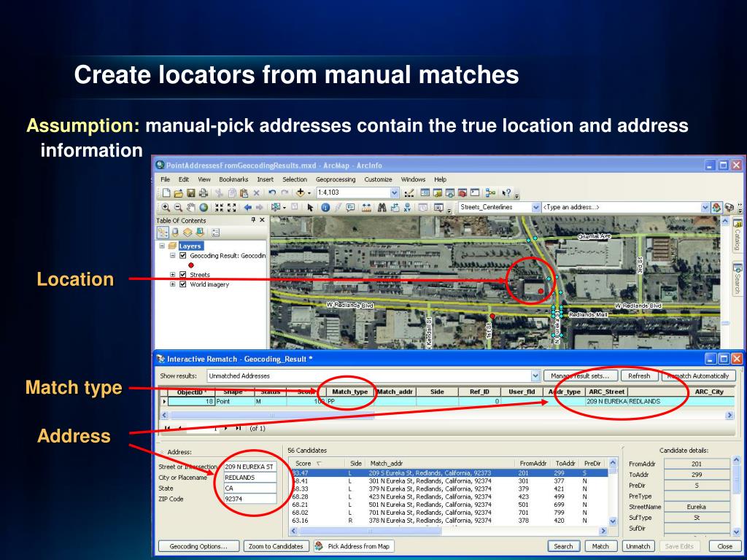This screenshot has width=747, height=560.
Task: Click the Find binoculars icon
Action: (x=382, y=207)
